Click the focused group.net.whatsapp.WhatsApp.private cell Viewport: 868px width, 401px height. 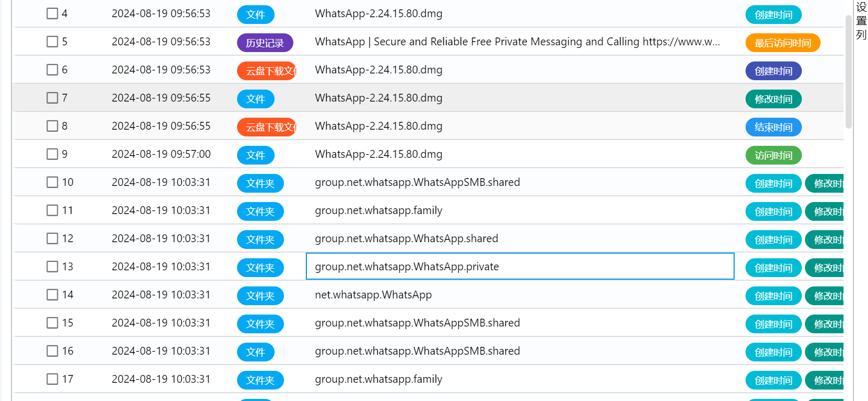click(x=520, y=266)
